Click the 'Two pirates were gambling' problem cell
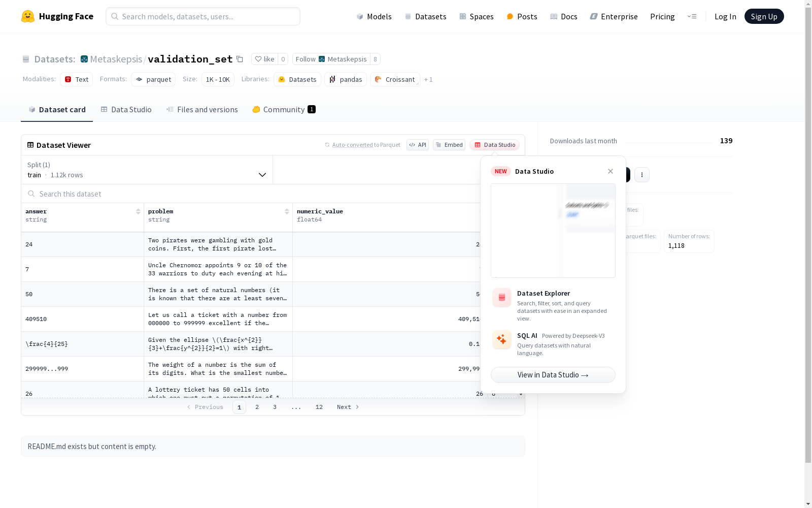The height and width of the screenshot is (508, 812). [218, 244]
